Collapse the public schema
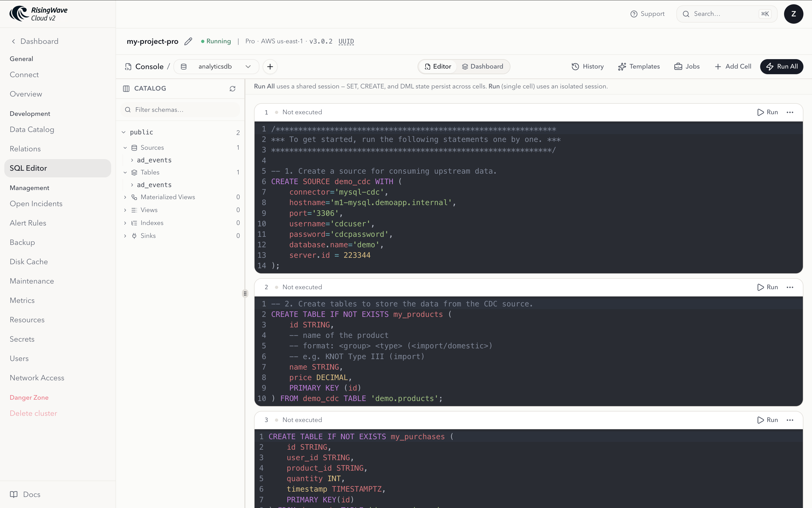The width and height of the screenshot is (812, 508). point(124,132)
